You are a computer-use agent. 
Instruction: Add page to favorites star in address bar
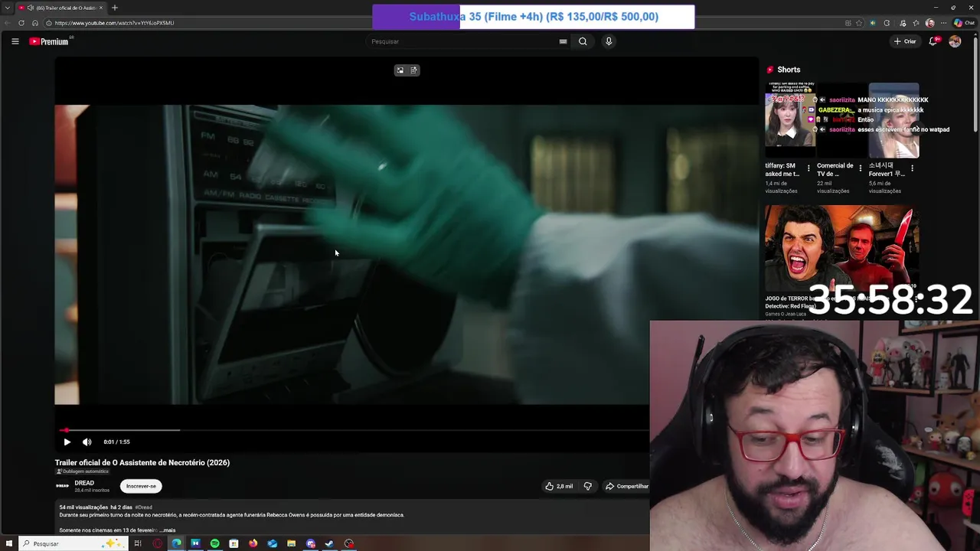(x=859, y=23)
